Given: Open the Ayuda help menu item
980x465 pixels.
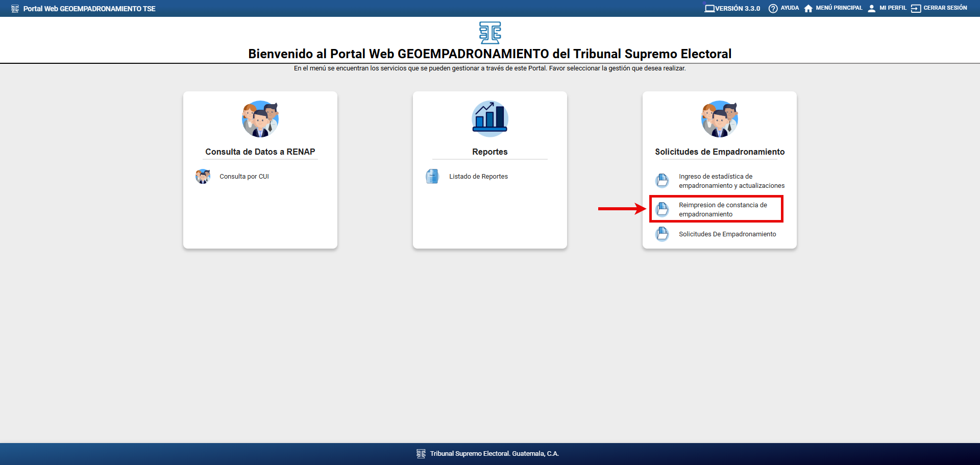Looking at the screenshot, I should click(x=789, y=8).
